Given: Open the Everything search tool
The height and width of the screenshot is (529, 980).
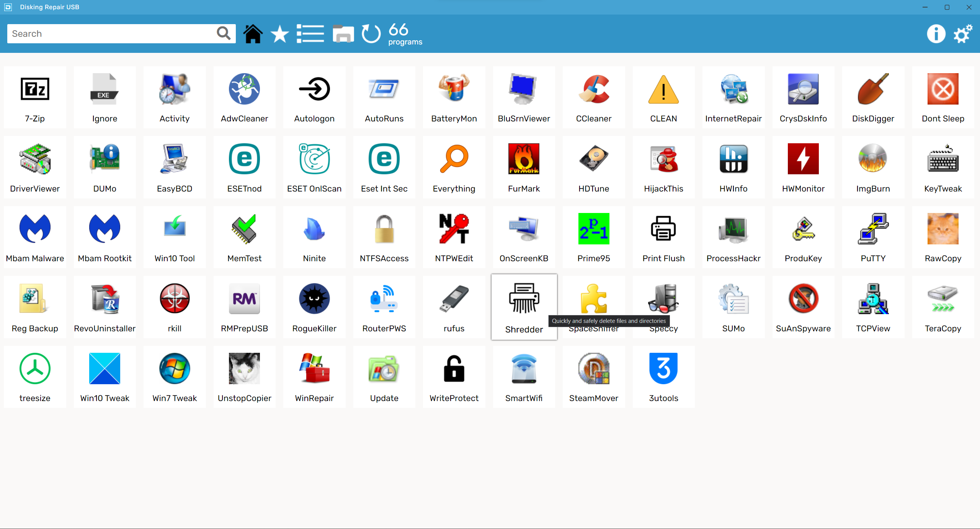Looking at the screenshot, I should tap(454, 167).
